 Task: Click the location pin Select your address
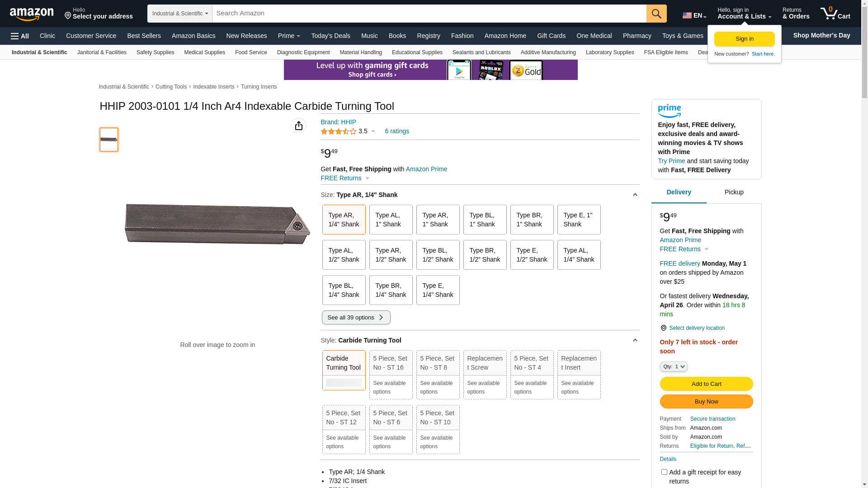pyautogui.click(x=98, y=14)
